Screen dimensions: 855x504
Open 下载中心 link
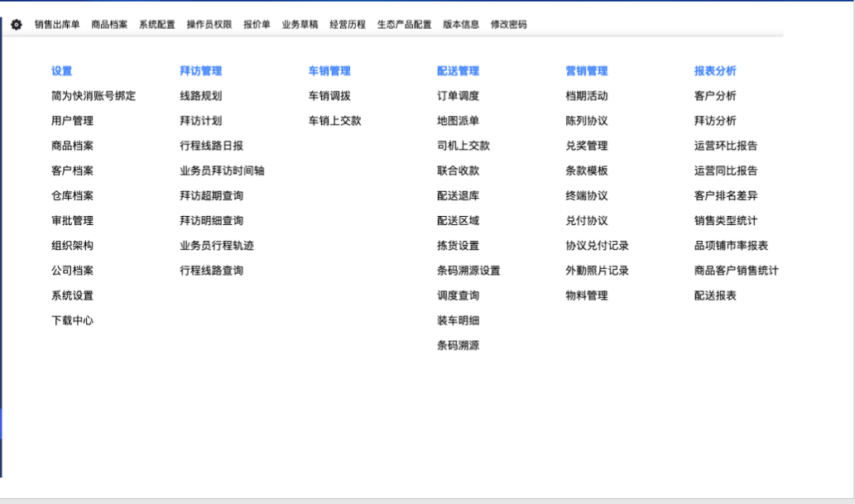pyautogui.click(x=72, y=320)
